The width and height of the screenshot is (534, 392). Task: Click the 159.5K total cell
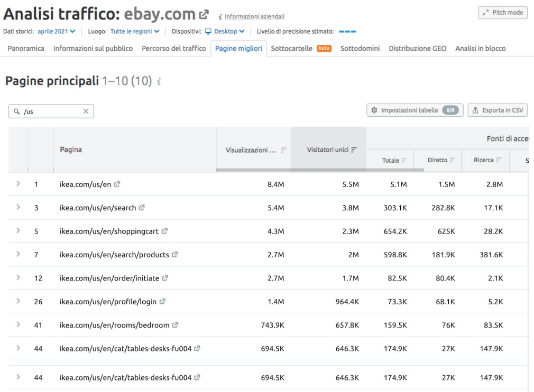(395, 325)
